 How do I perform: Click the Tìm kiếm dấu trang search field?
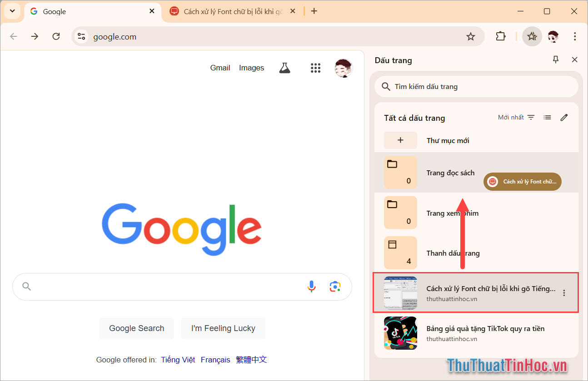coord(476,86)
